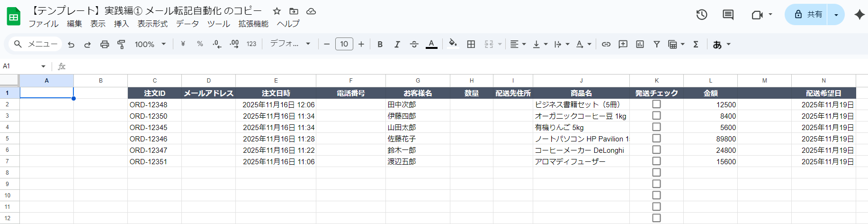The width and height of the screenshot is (868, 224).
Task: Check shipping box for ORD-12345
Action: coord(656,127)
